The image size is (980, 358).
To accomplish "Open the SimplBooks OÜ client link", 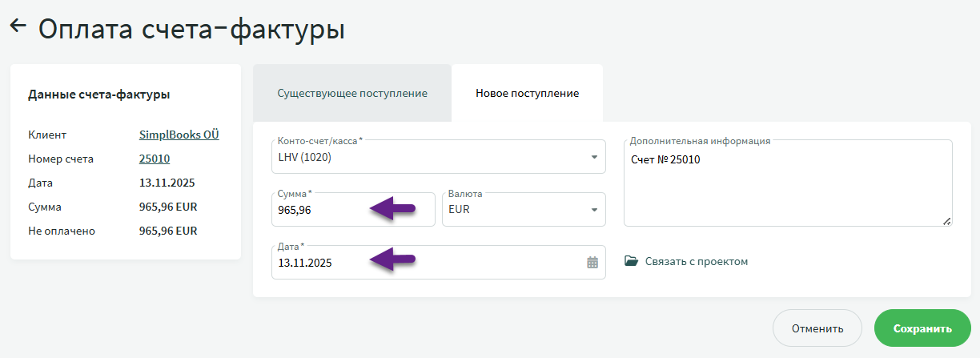I will 179,135.
